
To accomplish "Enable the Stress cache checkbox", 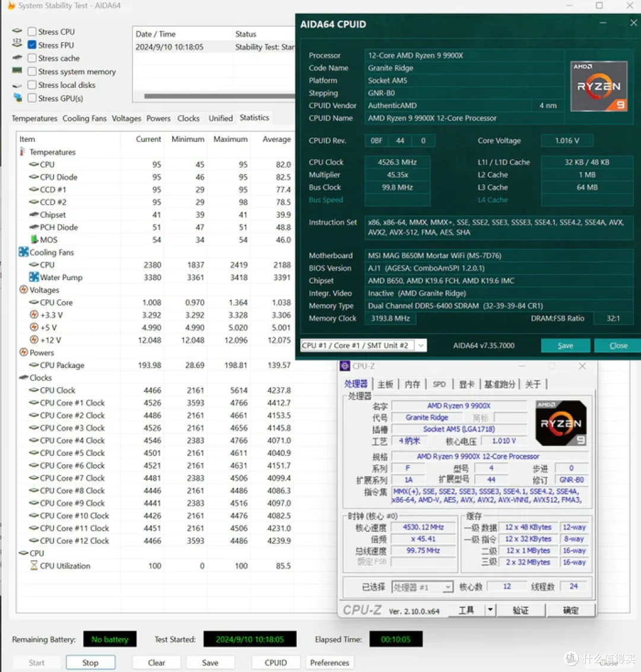I will pos(31,58).
